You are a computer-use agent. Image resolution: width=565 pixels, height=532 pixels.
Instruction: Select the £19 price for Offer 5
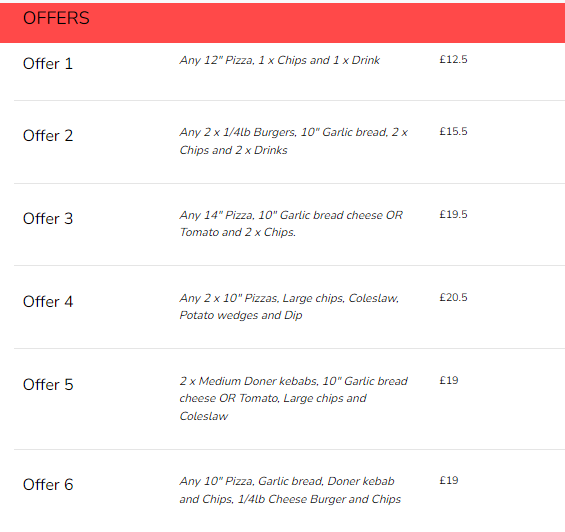tap(449, 380)
